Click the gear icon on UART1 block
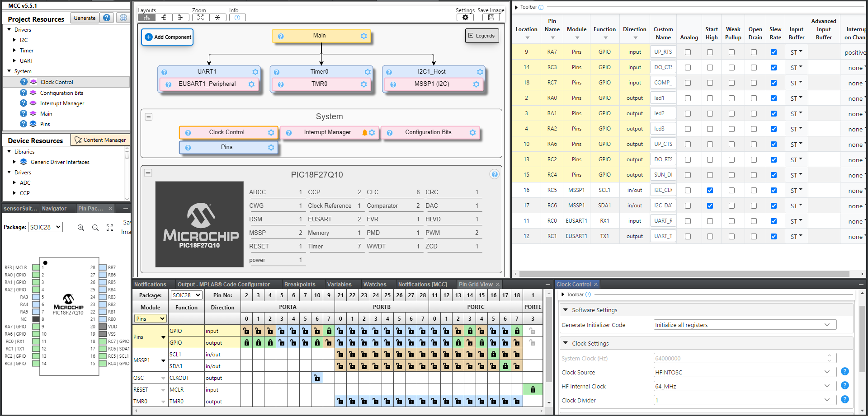The image size is (868, 416). coord(255,72)
